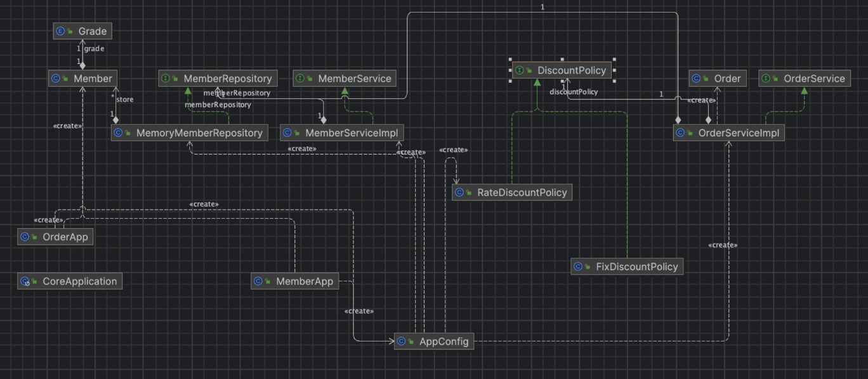Click the "grade" edge label
The height and width of the screenshot is (379, 868).
(94, 49)
